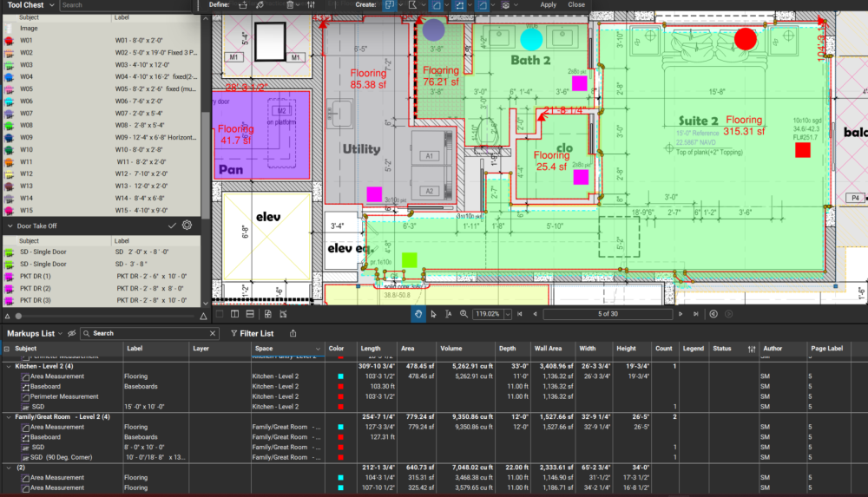Split the view horizontally
Image resolution: width=868 pixels, height=497 pixels.
250,314
